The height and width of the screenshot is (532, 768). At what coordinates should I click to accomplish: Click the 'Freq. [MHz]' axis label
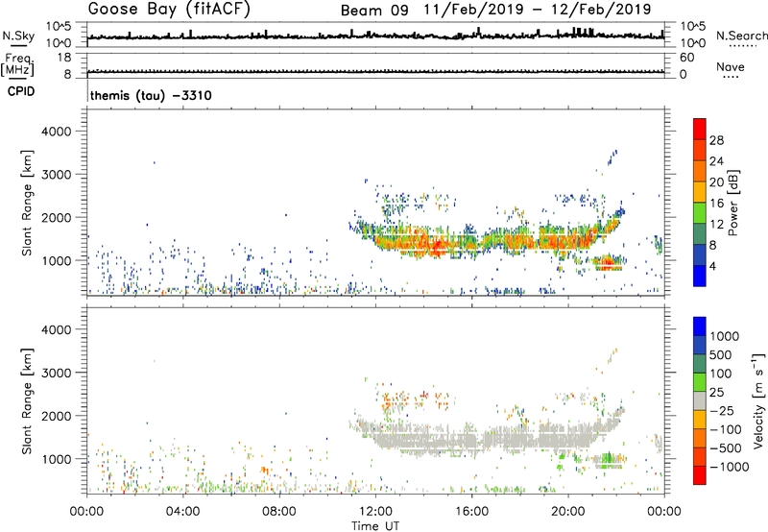tap(18, 64)
